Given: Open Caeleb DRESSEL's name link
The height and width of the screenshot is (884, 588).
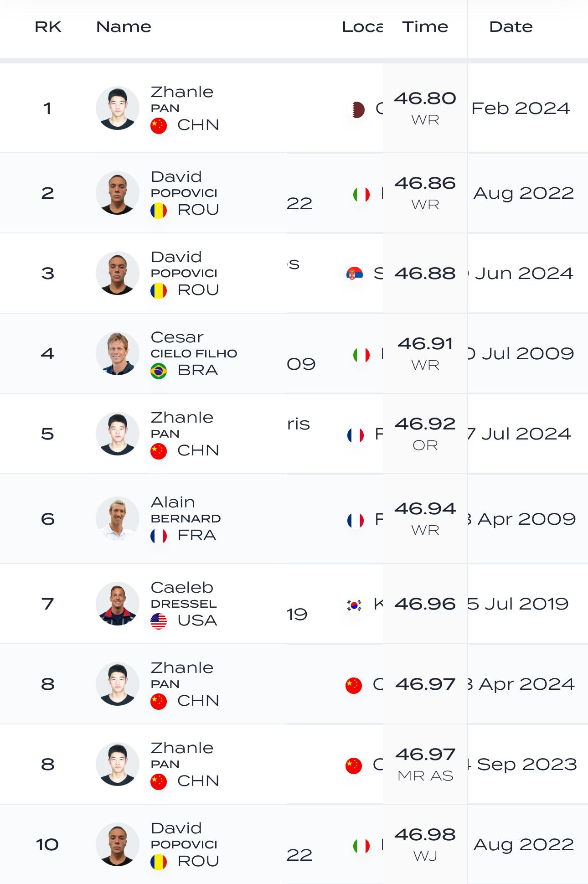Looking at the screenshot, I should [184, 595].
